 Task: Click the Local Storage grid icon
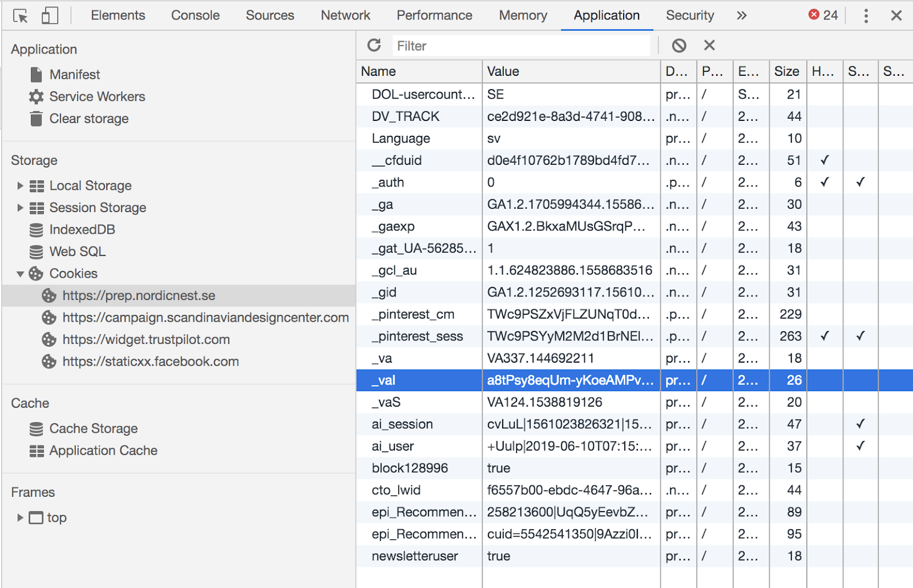point(37,186)
